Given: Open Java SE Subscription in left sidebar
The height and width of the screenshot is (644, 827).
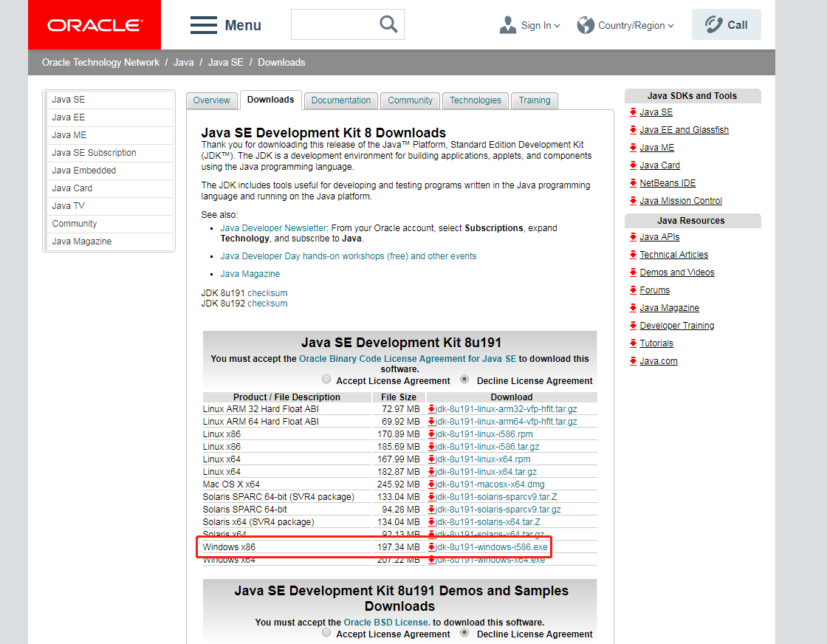Looking at the screenshot, I should pyautogui.click(x=110, y=152).
